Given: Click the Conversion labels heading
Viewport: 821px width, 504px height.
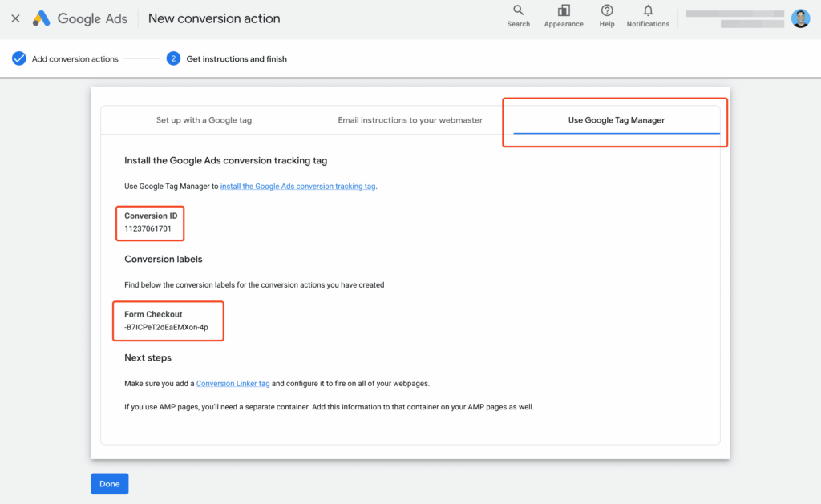Looking at the screenshot, I should pyautogui.click(x=163, y=259).
